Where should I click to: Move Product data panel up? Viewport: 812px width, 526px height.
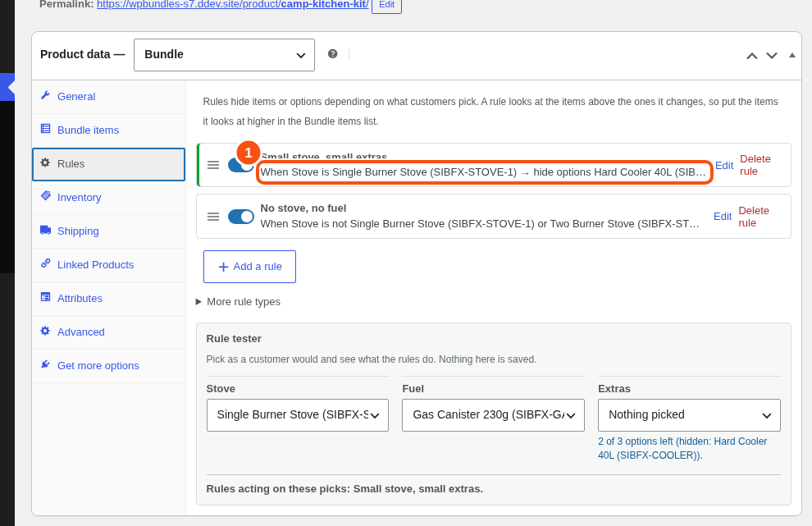click(752, 56)
